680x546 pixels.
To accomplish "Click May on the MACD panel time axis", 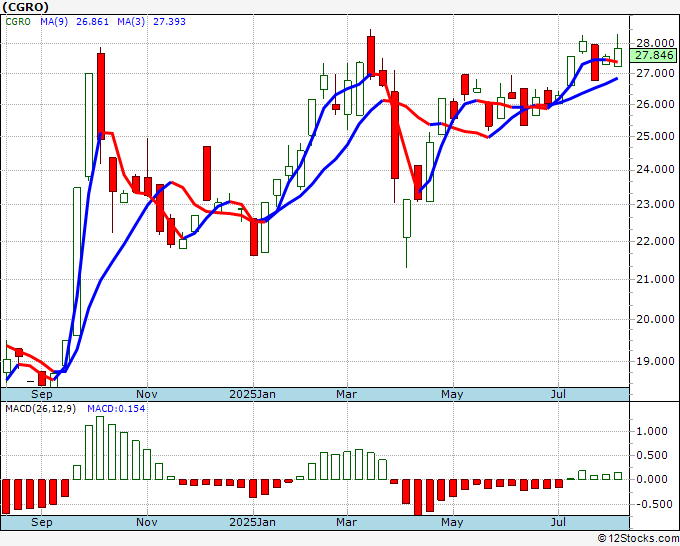I will pyautogui.click(x=452, y=522).
